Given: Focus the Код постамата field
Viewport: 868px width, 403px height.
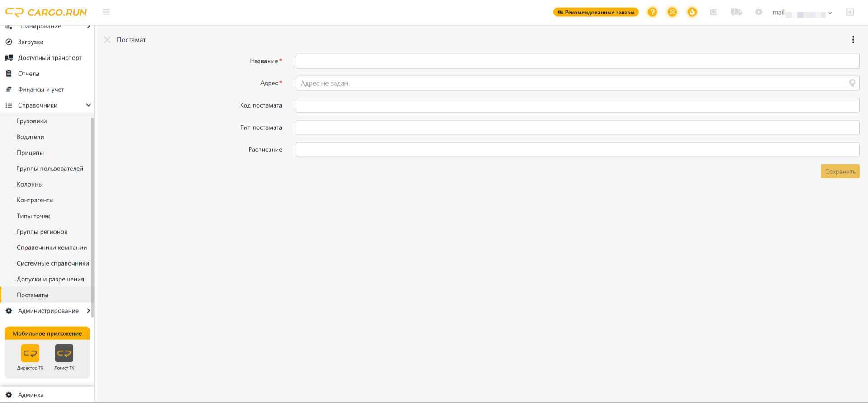Looking at the screenshot, I should 577,105.
